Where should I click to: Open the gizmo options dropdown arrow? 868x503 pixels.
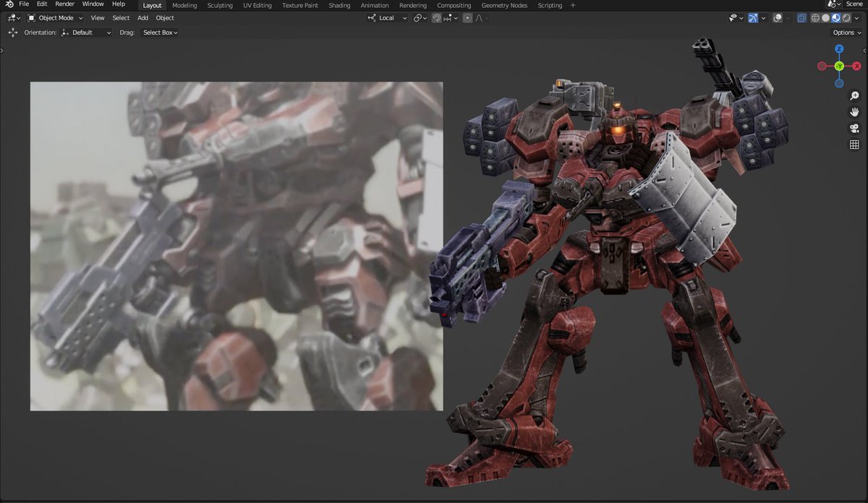764,18
